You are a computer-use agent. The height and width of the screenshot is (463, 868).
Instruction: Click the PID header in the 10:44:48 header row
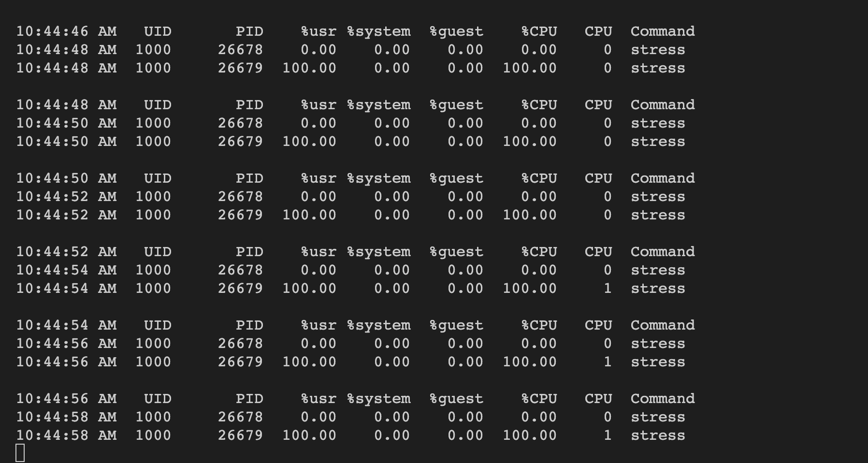click(x=249, y=105)
